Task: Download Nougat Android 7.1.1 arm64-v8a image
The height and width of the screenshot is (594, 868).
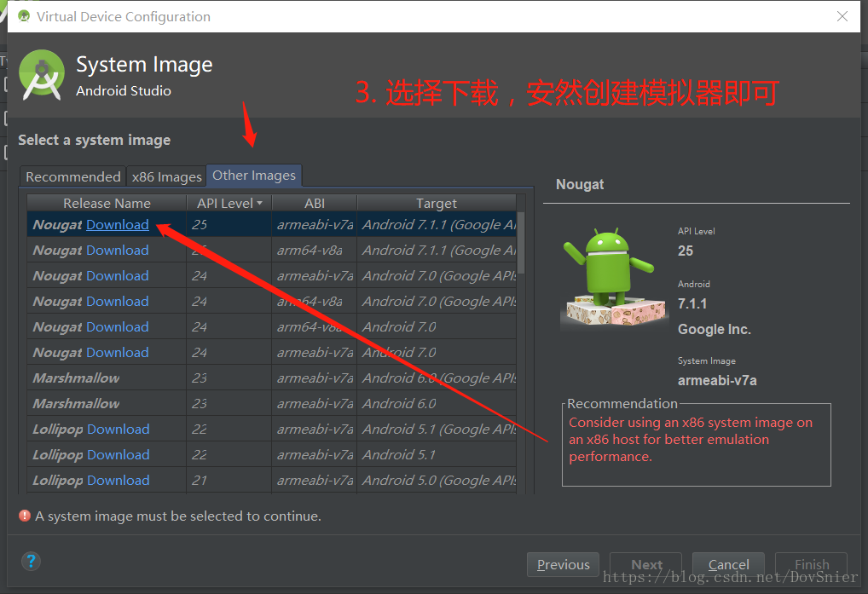Action: [118, 250]
